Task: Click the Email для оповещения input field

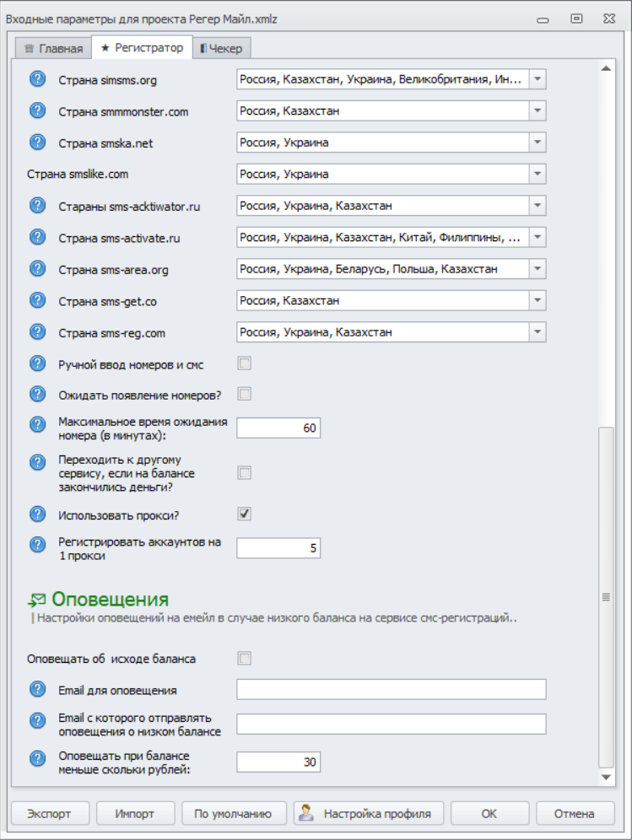Action: point(391,690)
